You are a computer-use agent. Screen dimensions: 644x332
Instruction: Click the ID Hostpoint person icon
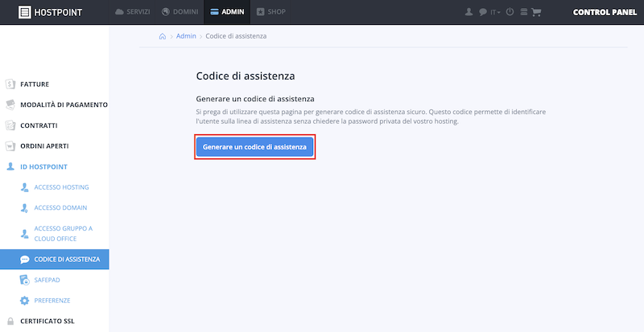click(x=10, y=166)
